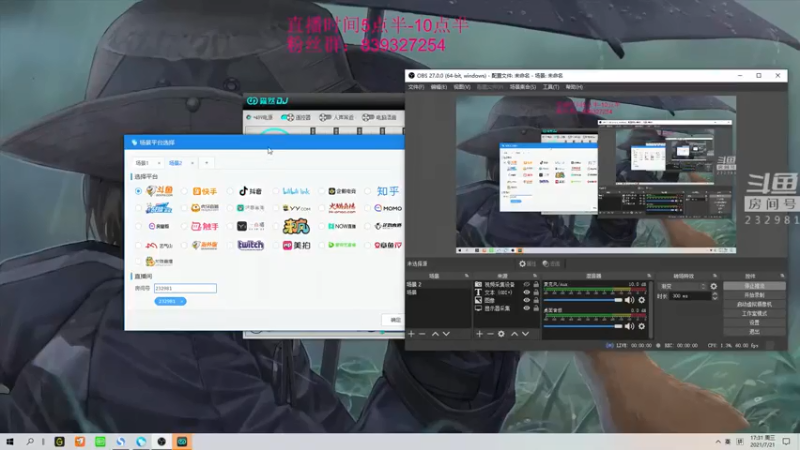Click the Twitch logo in platform list

click(251, 245)
